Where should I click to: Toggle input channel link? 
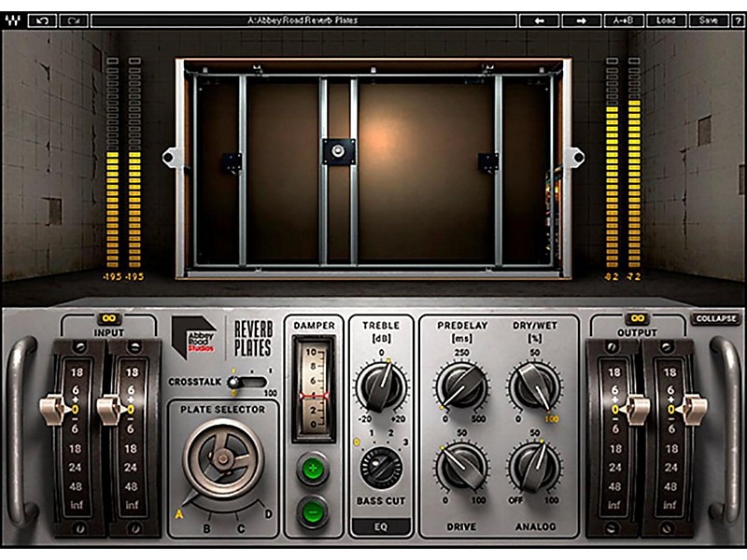pos(109,318)
